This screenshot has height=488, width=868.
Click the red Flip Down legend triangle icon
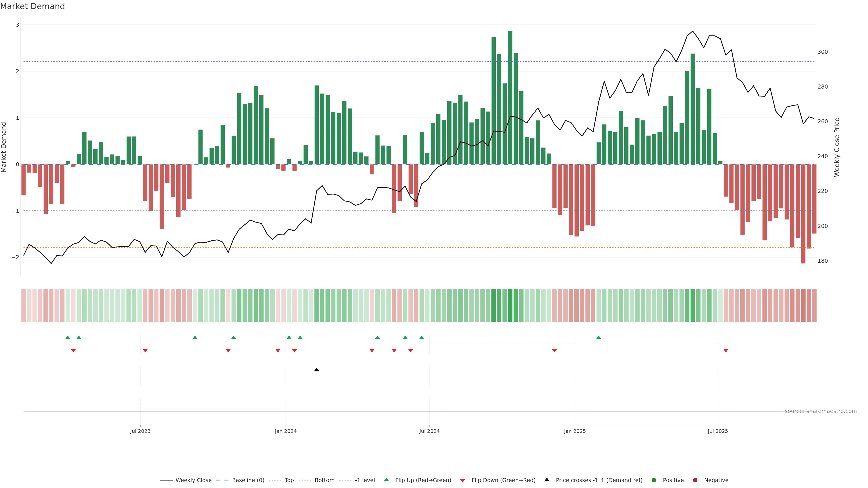[463, 481]
